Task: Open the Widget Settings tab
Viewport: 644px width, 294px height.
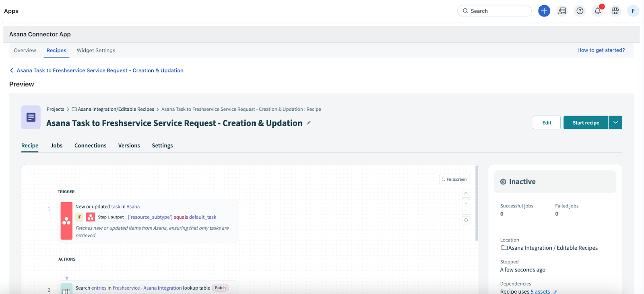Action: click(x=96, y=50)
